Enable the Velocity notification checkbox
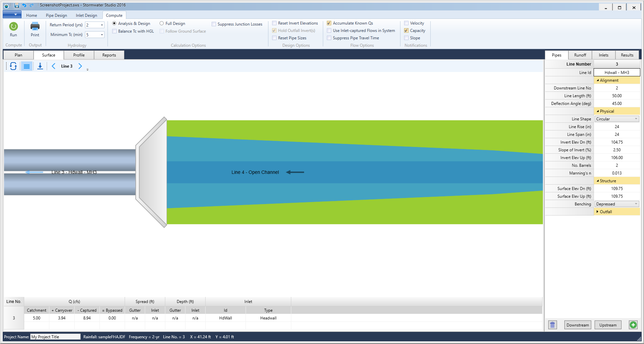This screenshot has width=644, height=344. click(x=406, y=23)
